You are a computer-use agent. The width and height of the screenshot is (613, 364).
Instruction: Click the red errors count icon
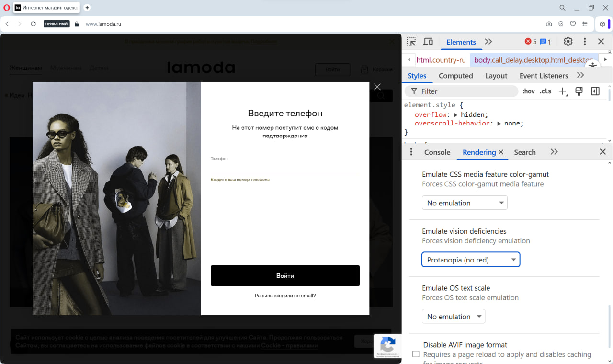[531, 42]
